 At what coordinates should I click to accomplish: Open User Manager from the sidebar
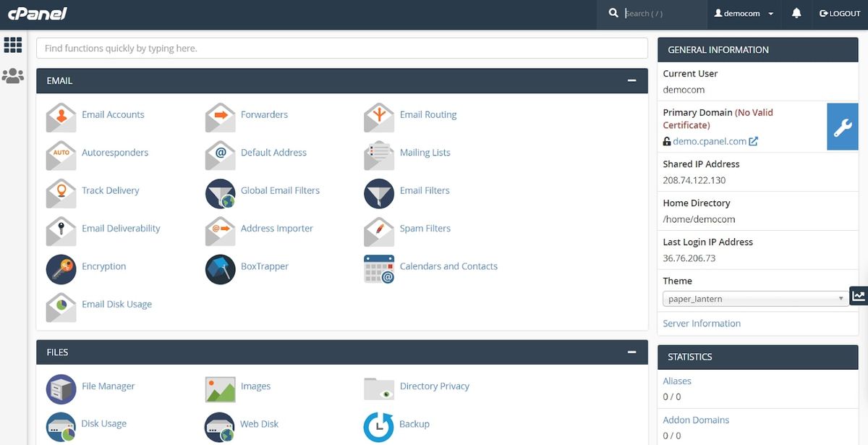coord(13,75)
